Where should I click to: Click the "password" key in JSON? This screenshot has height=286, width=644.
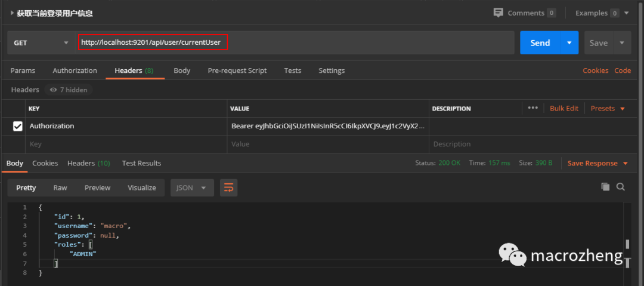click(72, 235)
